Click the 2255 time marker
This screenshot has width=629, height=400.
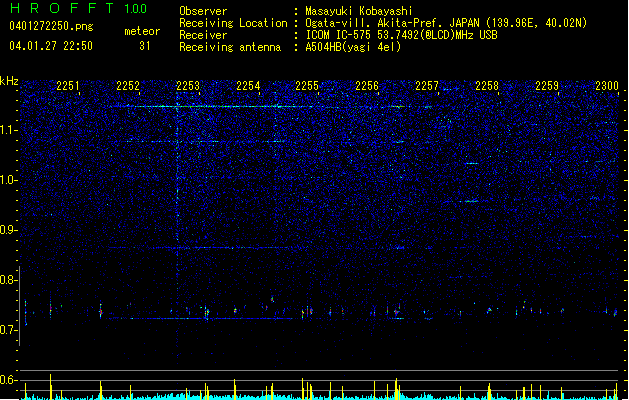click(307, 86)
